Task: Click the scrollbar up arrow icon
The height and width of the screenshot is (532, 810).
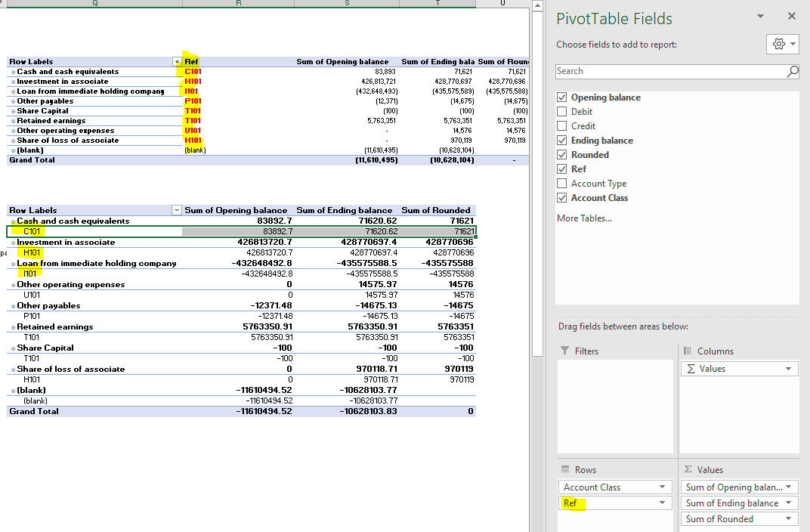Action: tap(536, 7)
